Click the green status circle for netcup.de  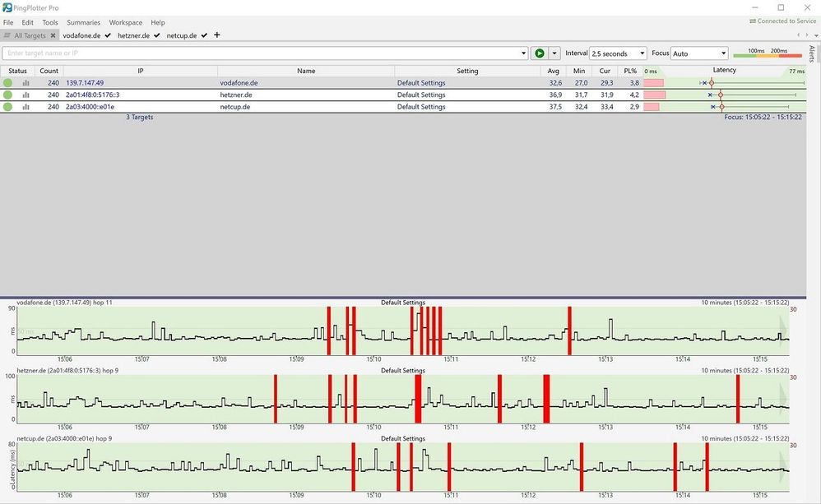8,107
